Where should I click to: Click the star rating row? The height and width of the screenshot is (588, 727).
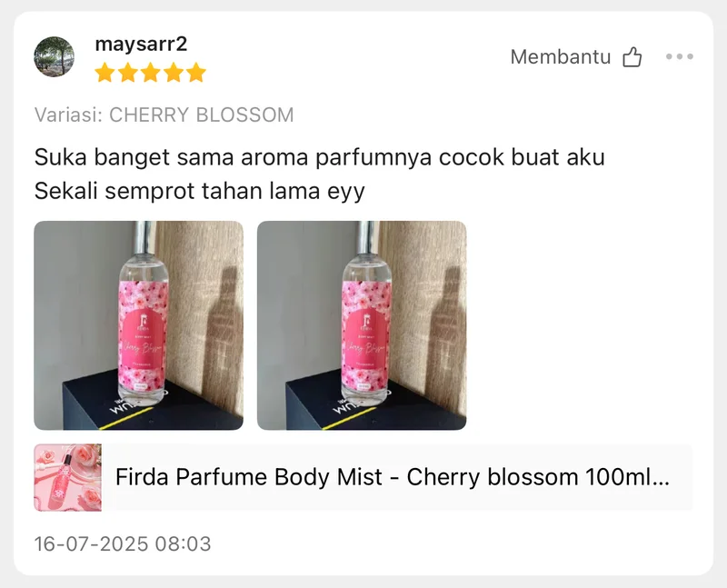pyautogui.click(x=151, y=73)
